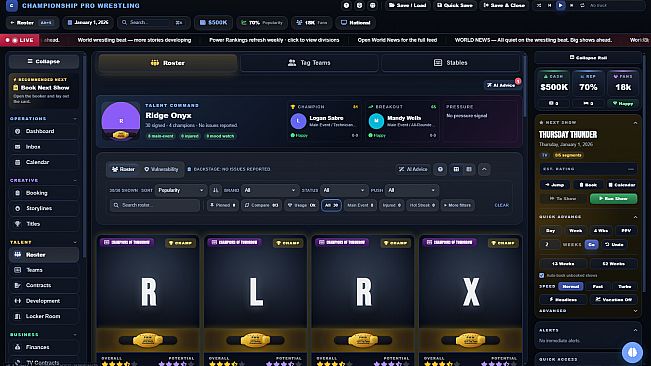The height and width of the screenshot is (366, 651).
Task: Click the help circle icon in top bar
Action: [x=346, y=5]
